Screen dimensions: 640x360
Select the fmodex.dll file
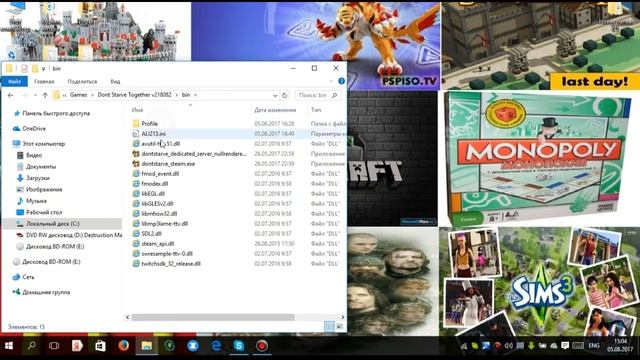(155, 184)
